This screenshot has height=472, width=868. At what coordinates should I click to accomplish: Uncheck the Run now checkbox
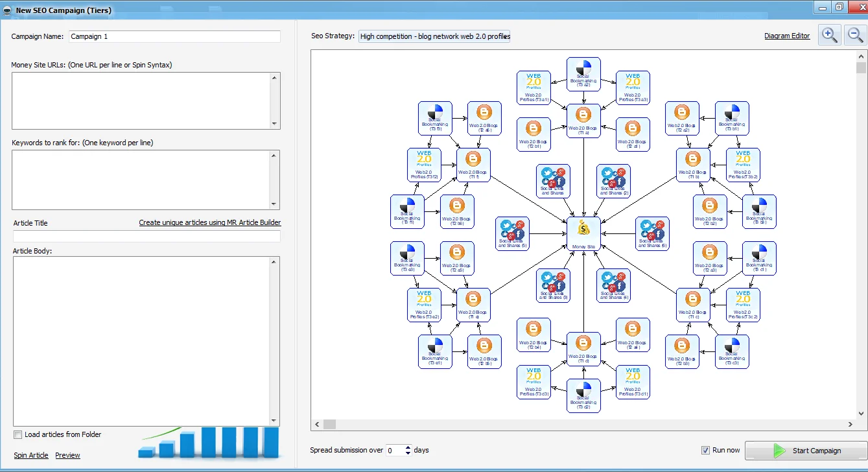click(706, 450)
